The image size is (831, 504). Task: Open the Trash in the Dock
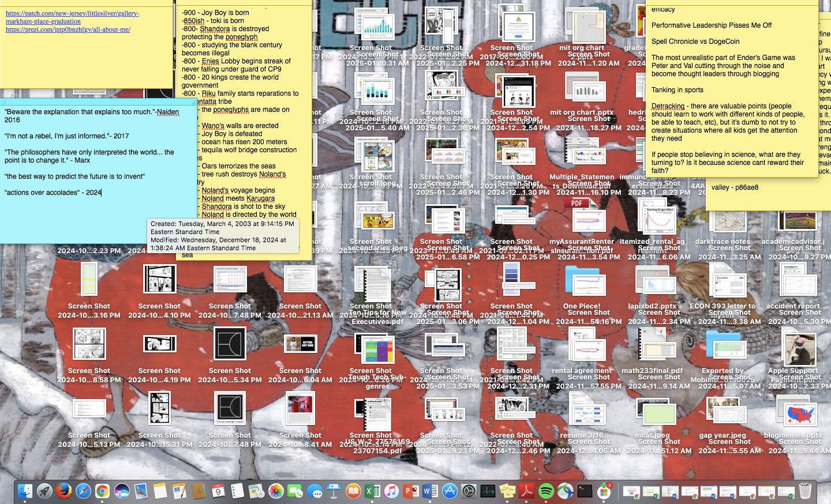[x=806, y=491]
